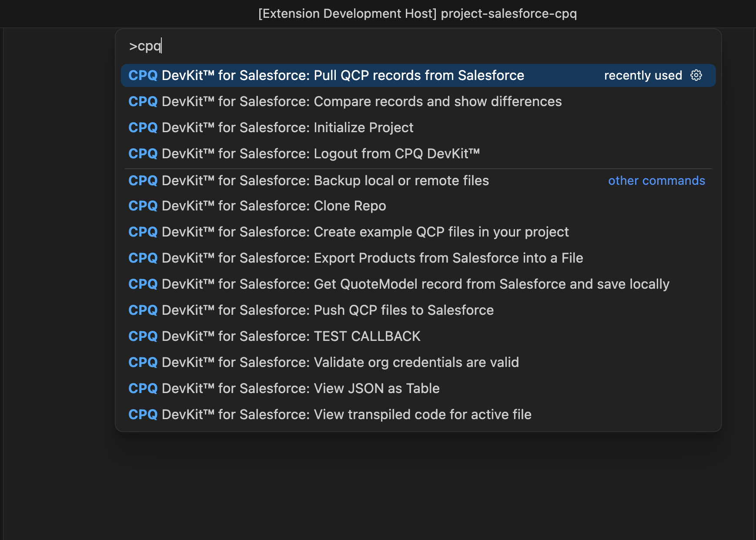Image resolution: width=756 pixels, height=540 pixels.
Task: Run the Initialize Project command
Action: (418, 127)
